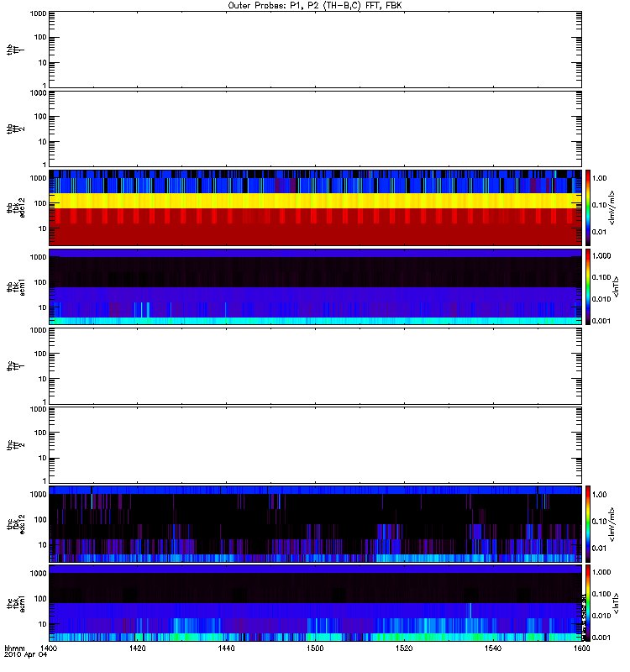Click the 1520 time tick label
This screenshot has width=630, height=672.
[404, 648]
